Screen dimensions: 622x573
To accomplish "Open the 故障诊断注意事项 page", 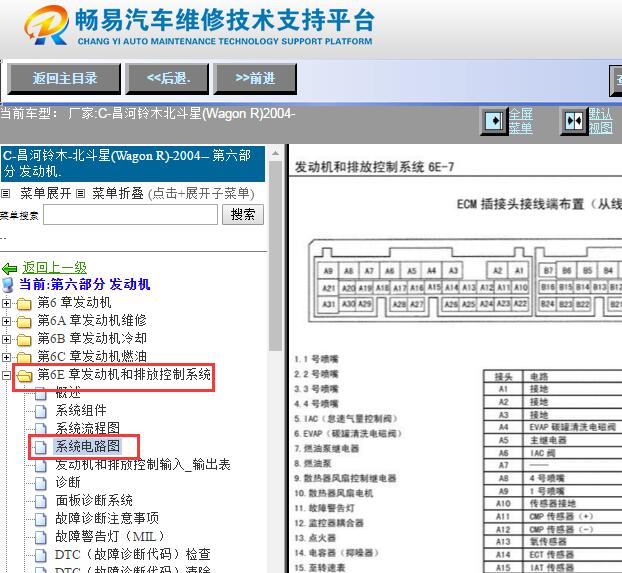I will click(x=107, y=519).
